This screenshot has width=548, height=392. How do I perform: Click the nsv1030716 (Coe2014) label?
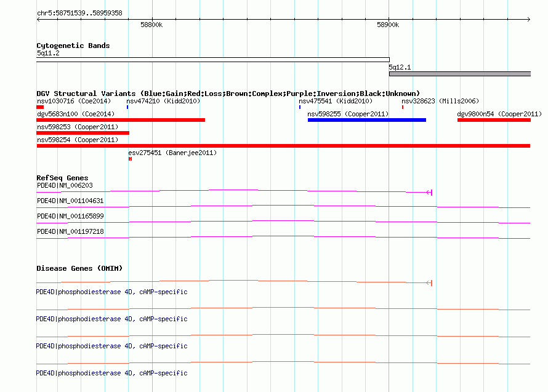point(74,101)
